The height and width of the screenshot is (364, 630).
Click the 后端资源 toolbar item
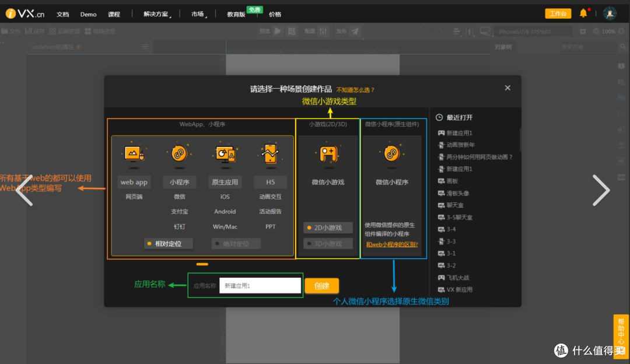(x=64, y=31)
